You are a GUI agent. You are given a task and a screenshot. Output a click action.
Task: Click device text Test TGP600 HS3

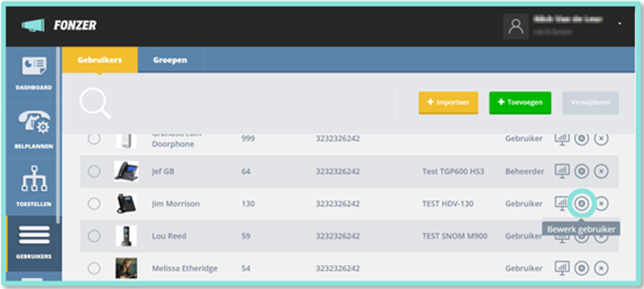[x=453, y=171]
